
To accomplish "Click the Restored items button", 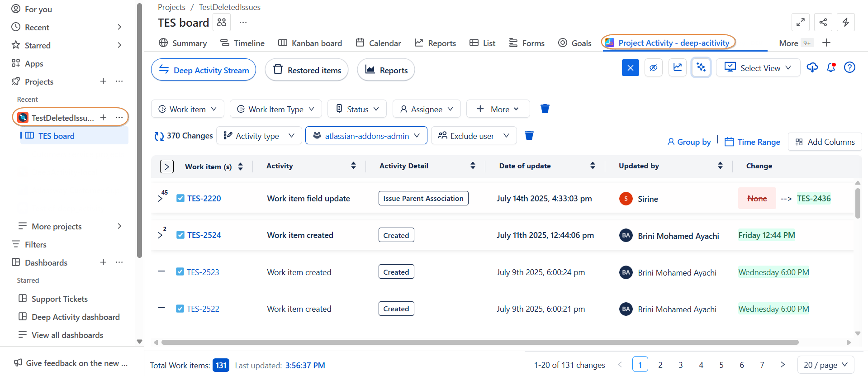I will (x=307, y=70).
